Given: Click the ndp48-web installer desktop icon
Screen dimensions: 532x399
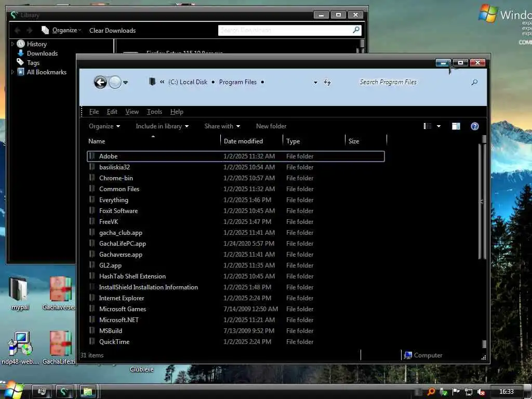Looking at the screenshot, I should [20, 348].
